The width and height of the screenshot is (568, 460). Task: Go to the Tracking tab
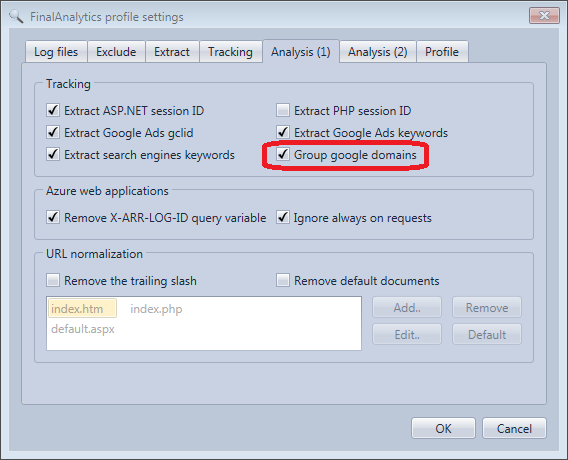230,52
